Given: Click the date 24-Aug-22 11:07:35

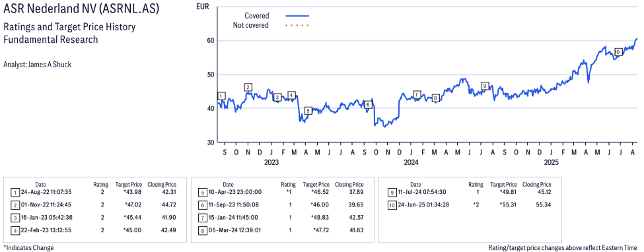Looking at the screenshot, I should tap(46, 192).
